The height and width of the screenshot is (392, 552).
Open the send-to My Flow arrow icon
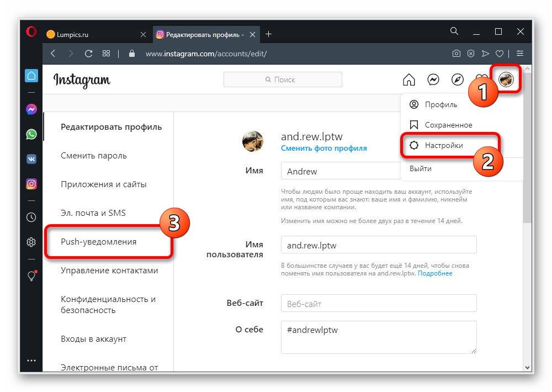pos(485,54)
